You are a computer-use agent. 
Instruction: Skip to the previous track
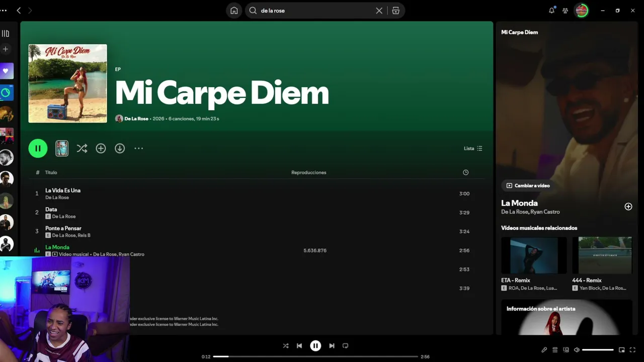point(299,346)
